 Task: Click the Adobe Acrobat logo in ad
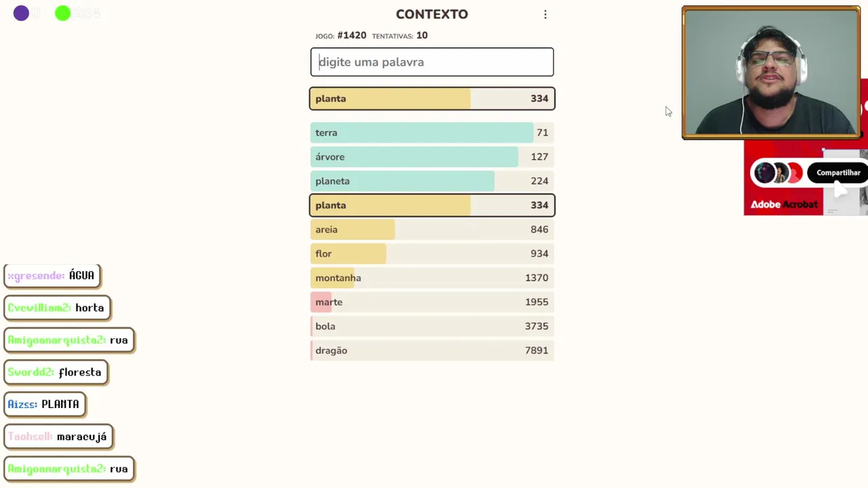point(783,204)
